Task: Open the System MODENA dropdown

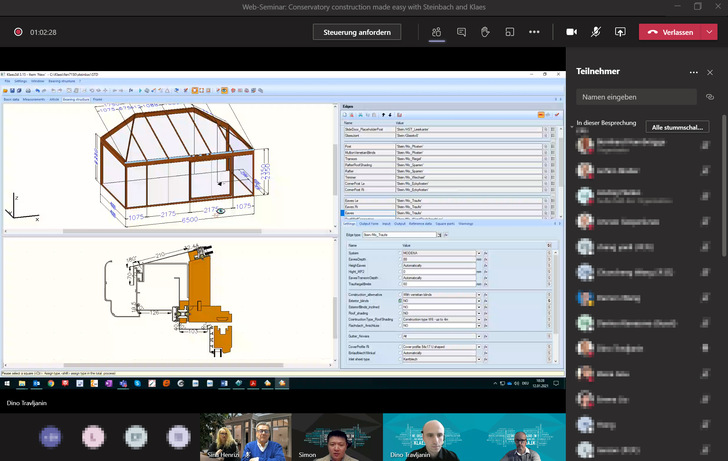Action: [x=478, y=253]
